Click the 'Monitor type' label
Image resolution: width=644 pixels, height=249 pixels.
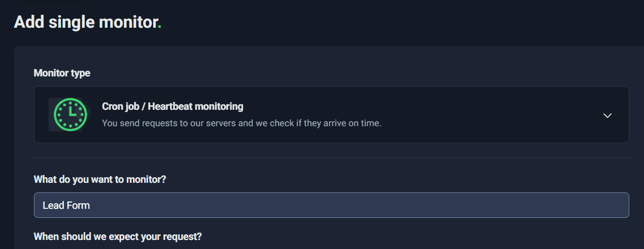tap(62, 73)
